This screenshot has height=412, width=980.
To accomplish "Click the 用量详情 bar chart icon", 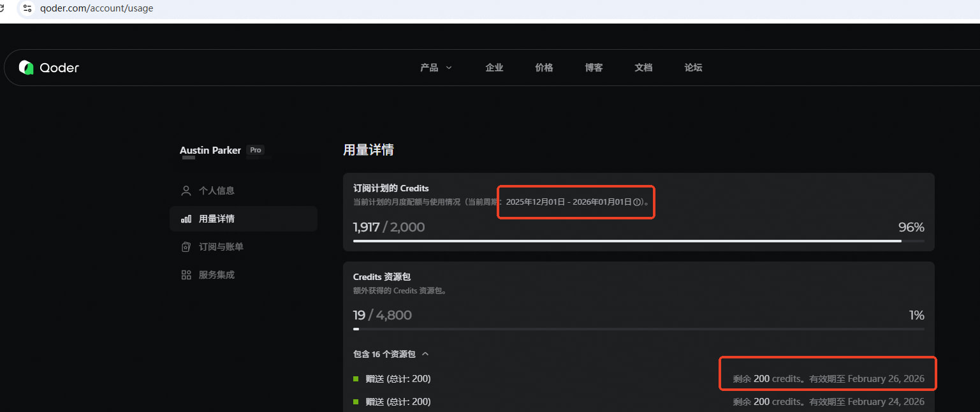I will pos(186,219).
